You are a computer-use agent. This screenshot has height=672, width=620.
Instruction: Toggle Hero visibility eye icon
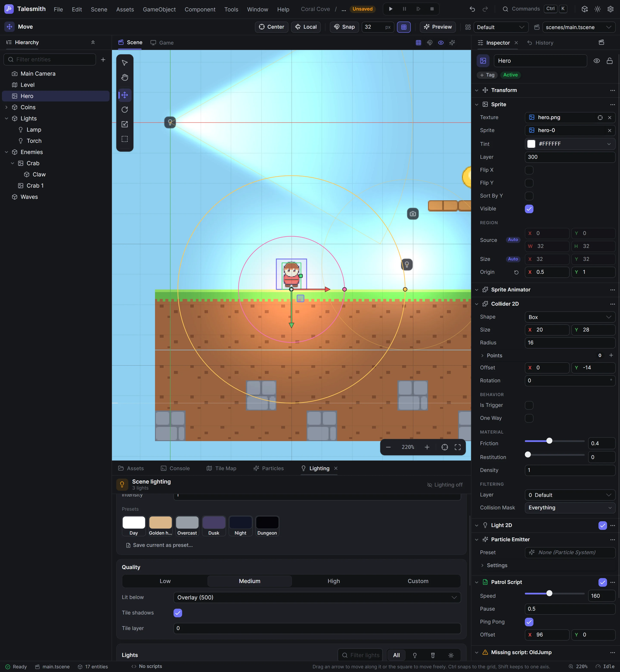[x=597, y=61]
